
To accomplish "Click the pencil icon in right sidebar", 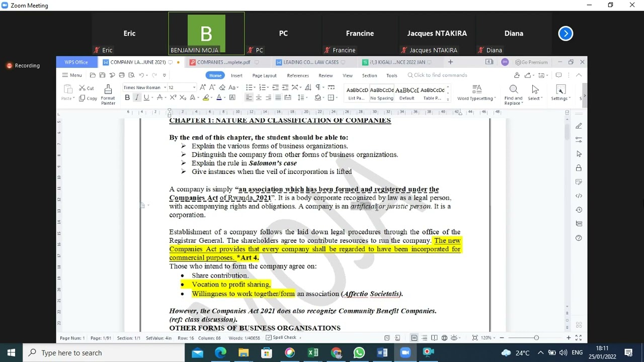I will coord(579,126).
